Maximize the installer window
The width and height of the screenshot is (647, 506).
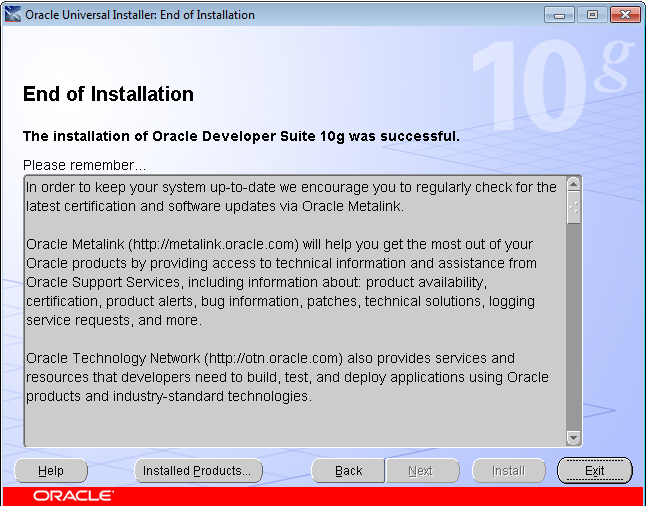(x=592, y=15)
